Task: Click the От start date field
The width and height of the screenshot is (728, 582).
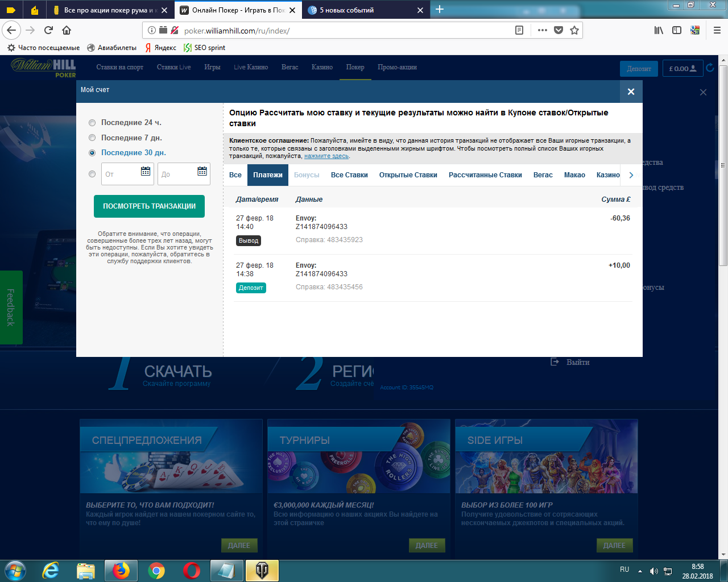Action: 127,174
